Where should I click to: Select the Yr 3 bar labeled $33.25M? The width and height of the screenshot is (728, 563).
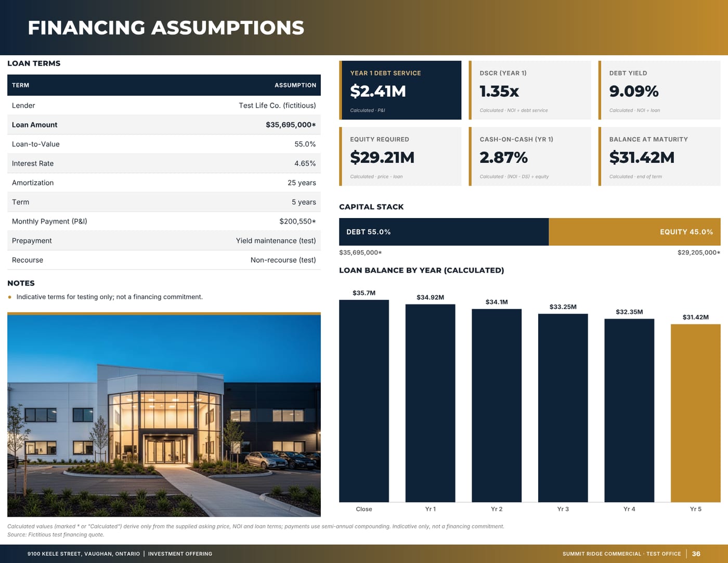[x=563, y=408]
